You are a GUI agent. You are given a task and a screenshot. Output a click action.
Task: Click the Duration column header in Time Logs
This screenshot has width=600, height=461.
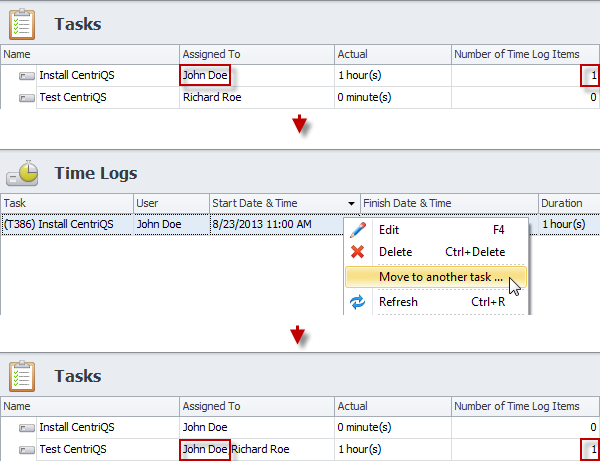click(567, 203)
